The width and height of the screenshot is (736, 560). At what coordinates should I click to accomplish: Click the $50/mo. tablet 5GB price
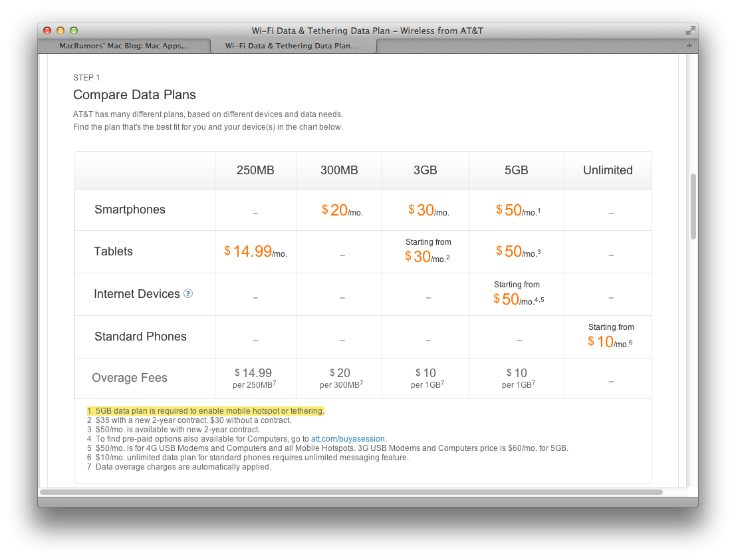(518, 251)
